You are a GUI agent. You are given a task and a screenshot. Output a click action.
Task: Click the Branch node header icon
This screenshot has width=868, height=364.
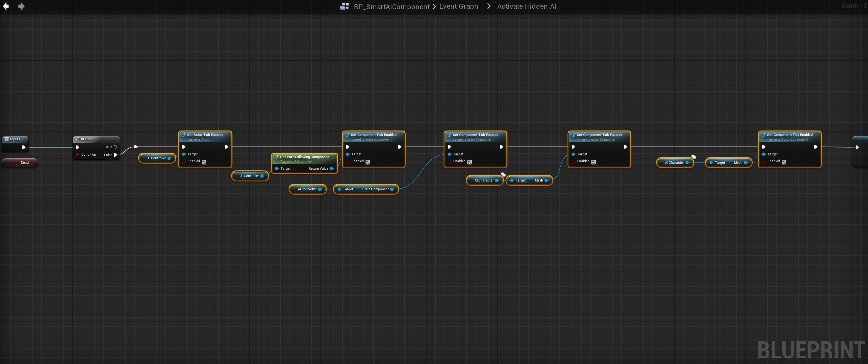click(77, 139)
